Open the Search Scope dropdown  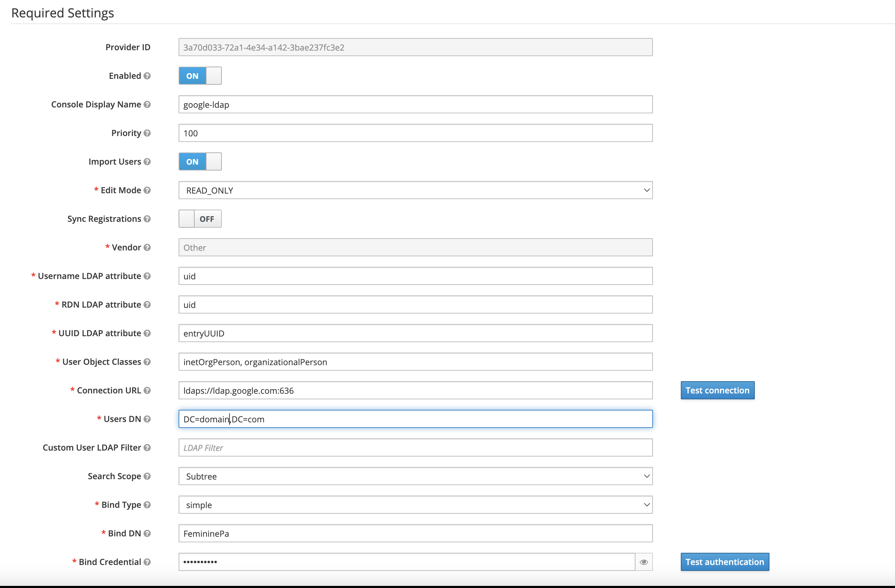pos(415,476)
